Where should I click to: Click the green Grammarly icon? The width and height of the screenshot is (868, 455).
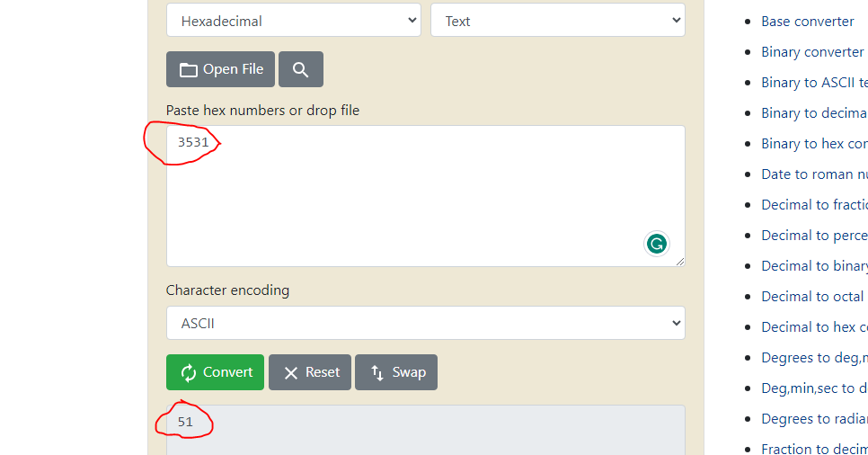coord(657,243)
